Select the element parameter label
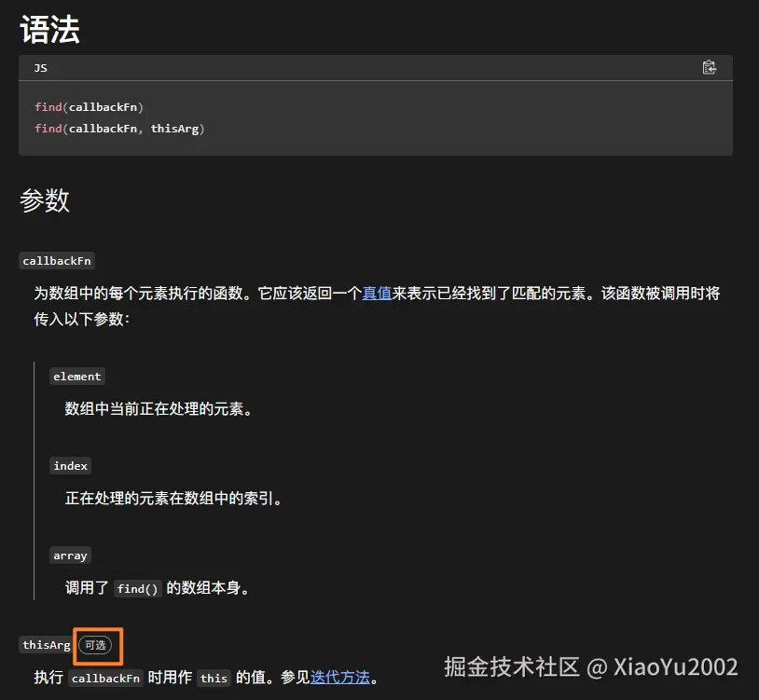The image size is (759, 700). [x=77, y=376]
